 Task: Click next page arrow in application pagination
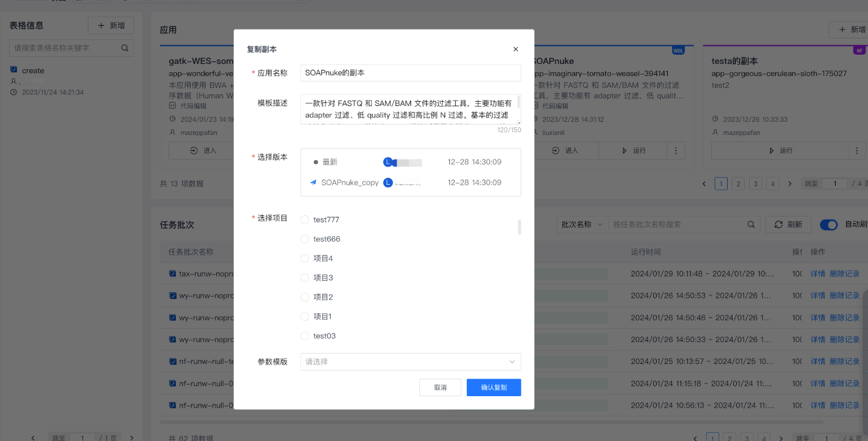(790, 184)
